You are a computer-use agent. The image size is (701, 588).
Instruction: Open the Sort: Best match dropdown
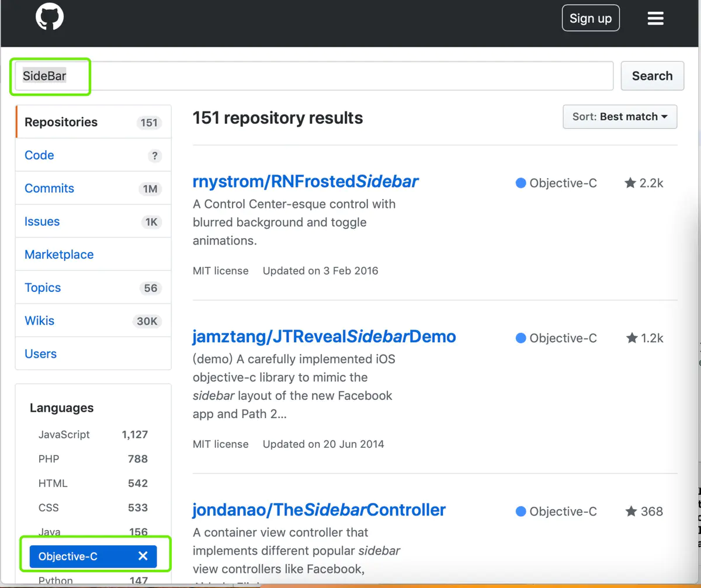coord(620,117)
